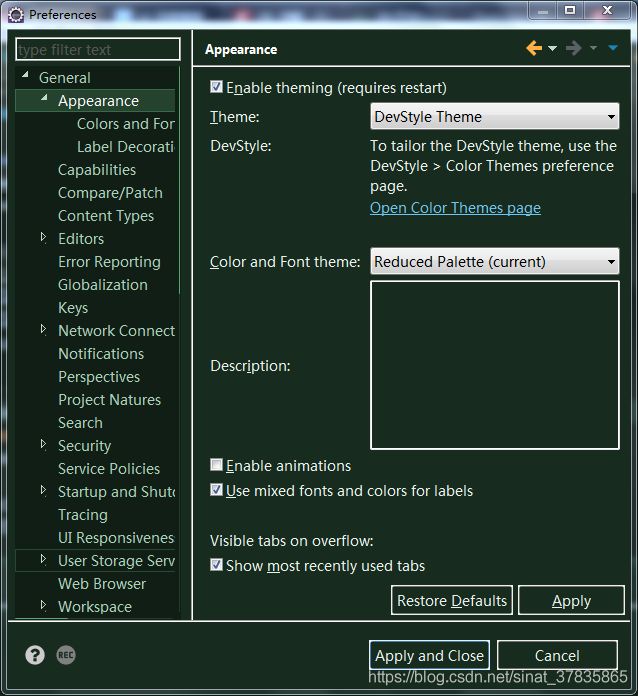The width and height of the screenshot is (638, 696).
Task: Expand the Security tree node
Action: tap(43, 444)
